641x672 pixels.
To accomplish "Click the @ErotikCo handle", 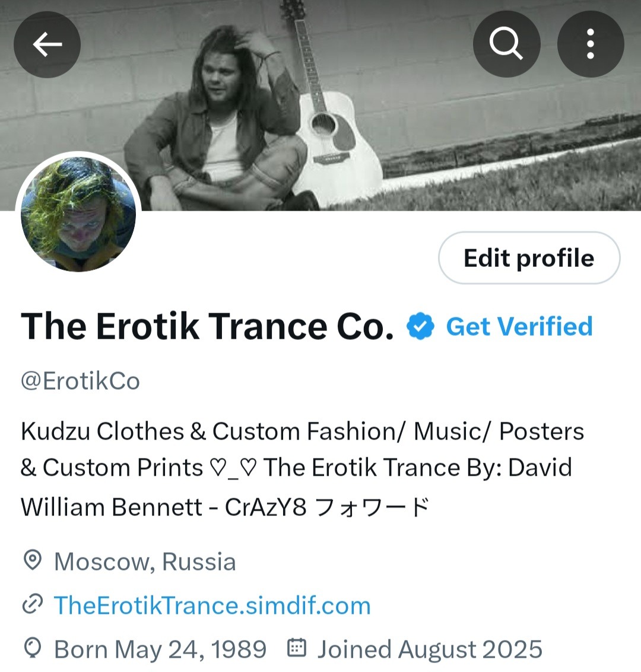I will tap(80, 381).
